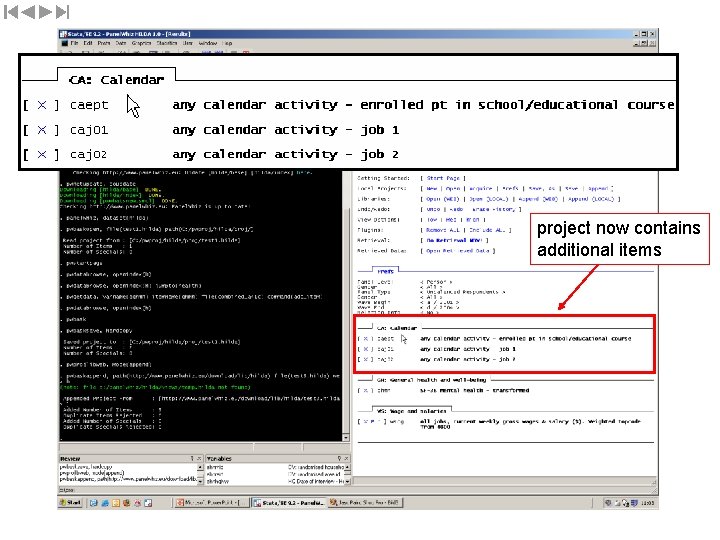The width and height of the screenshot is (720, 540).
Task: Change the Unbalanced Respondents panel type option
Action: (x=462, y=292)
